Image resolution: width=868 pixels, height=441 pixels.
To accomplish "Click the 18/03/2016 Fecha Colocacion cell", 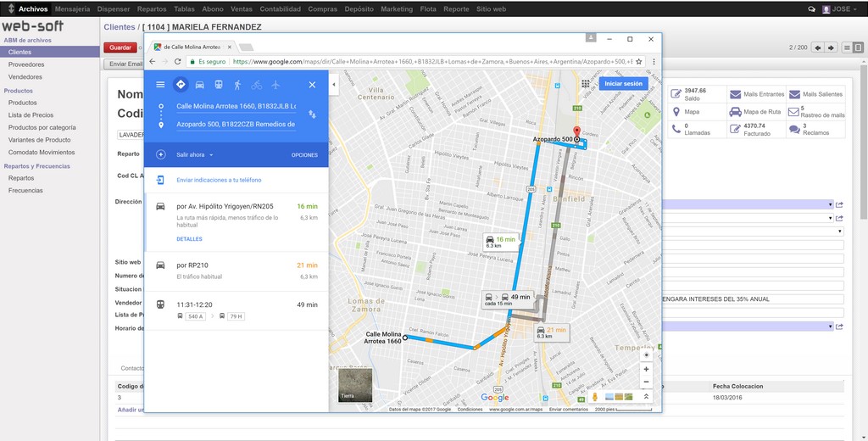I will click(x=727, y=398).
